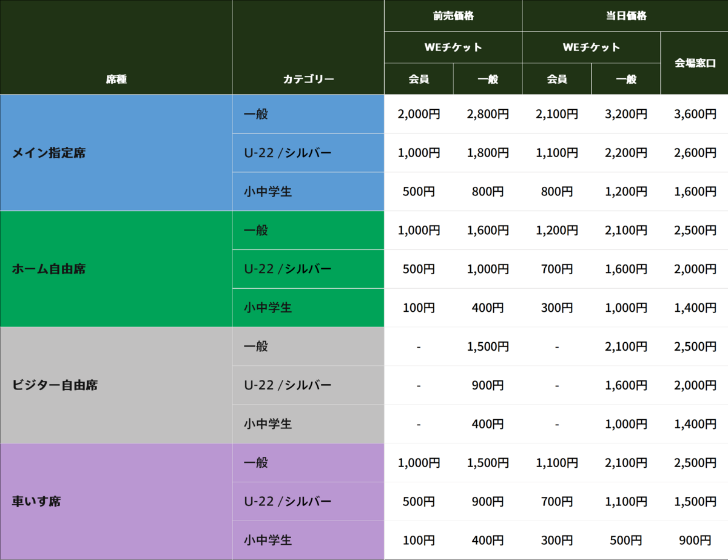Image resolution: width=728 pixels, height=560 pixels.
Task: Select the 会場窓口 header cell
Action: [x=695, y=62]
